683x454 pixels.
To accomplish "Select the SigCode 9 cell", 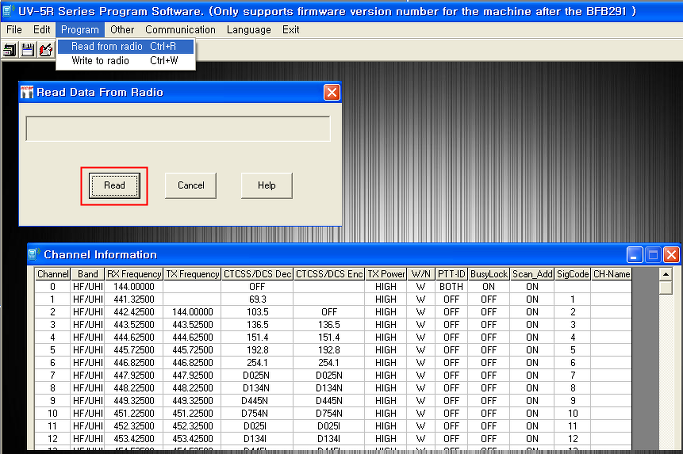I will (x=573, y=400).
